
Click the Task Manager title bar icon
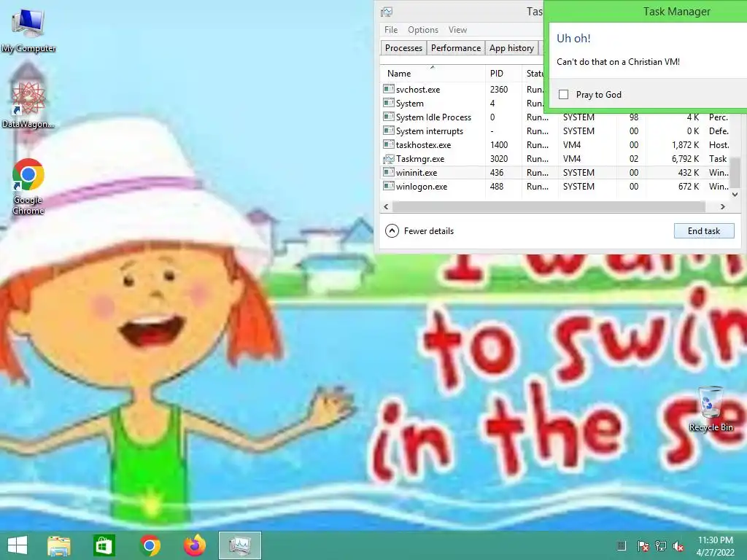(387, 12)
